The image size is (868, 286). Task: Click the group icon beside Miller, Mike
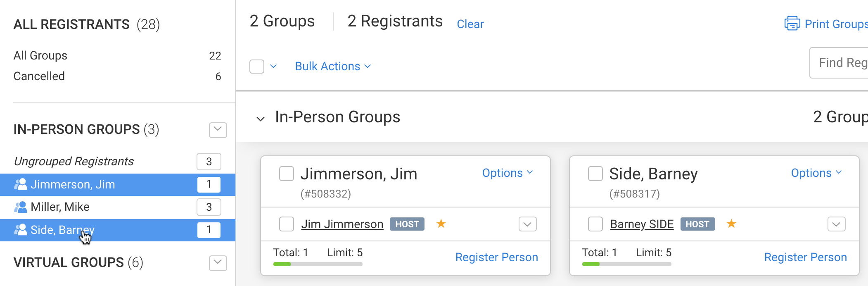click(21, 207)
